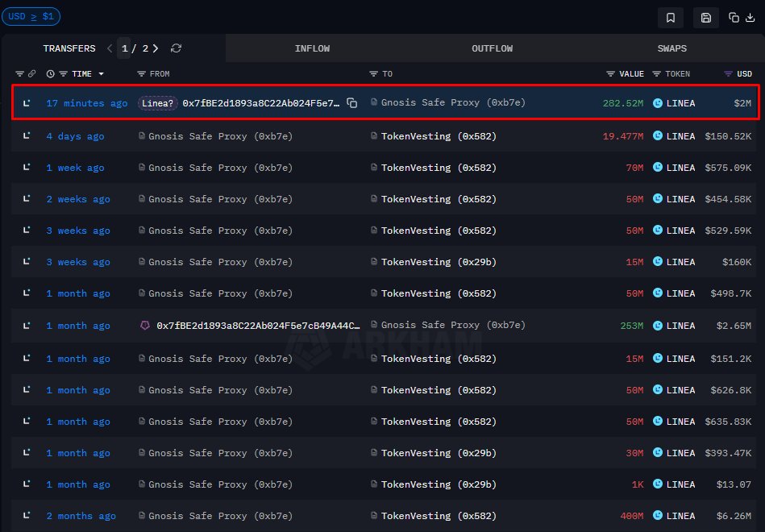
Task: Switch to the OUTFLOW tab
Action: [493, 48]
